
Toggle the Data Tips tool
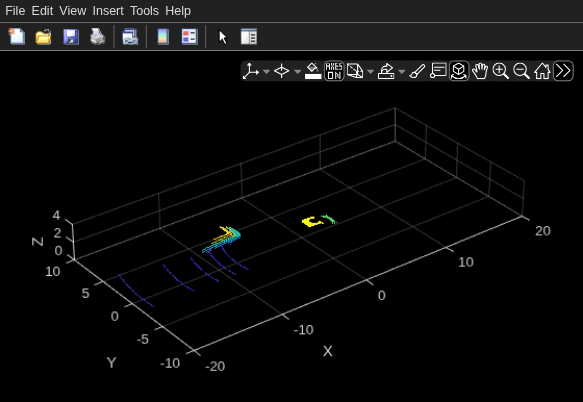click(x=438, y=71)
